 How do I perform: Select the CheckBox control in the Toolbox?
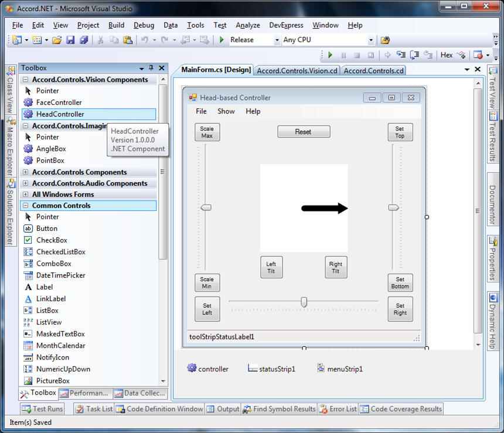88,240
